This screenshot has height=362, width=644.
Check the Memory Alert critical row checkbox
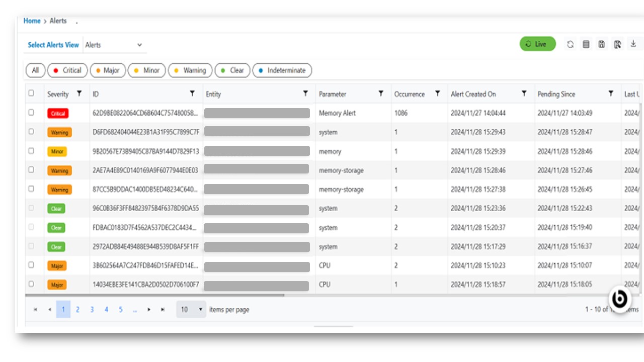point(31,113)
